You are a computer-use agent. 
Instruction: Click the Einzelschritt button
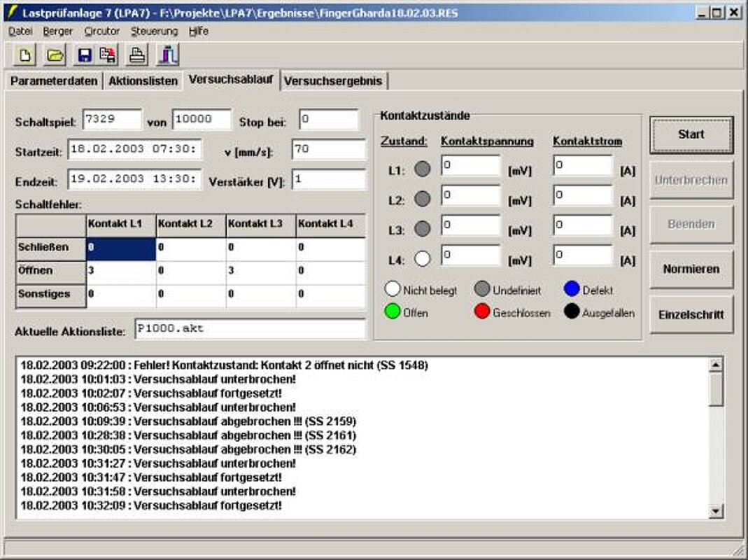(691, 315)
